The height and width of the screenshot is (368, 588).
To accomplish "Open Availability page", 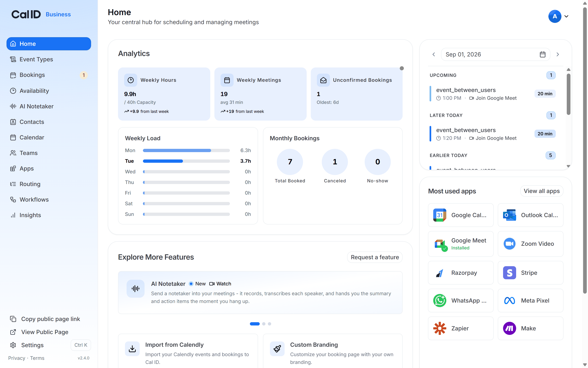I will (x=49, y=91).
